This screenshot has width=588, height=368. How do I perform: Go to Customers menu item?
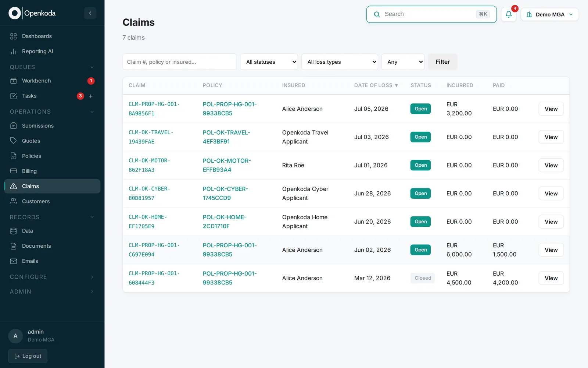pos(52,201)
